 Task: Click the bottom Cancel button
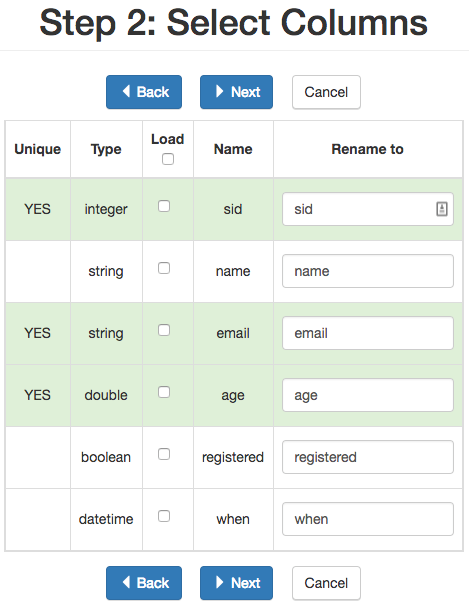pos(326,583)
